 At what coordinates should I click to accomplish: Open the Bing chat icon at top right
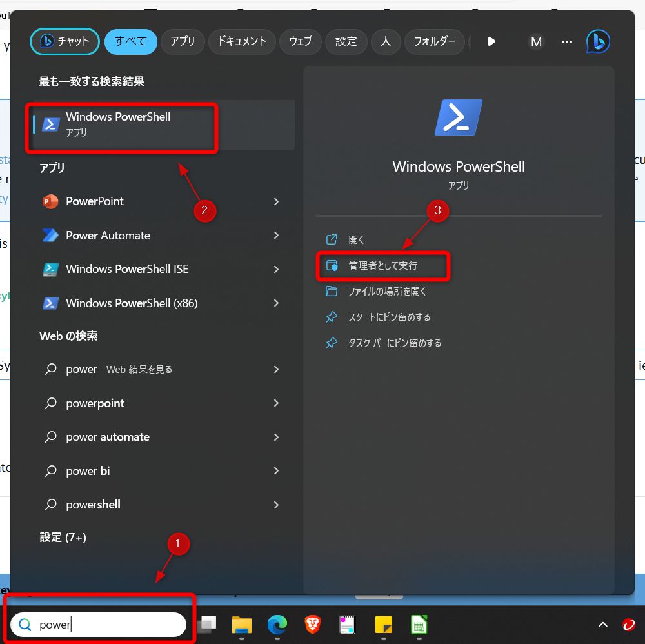tap(598, 41)
